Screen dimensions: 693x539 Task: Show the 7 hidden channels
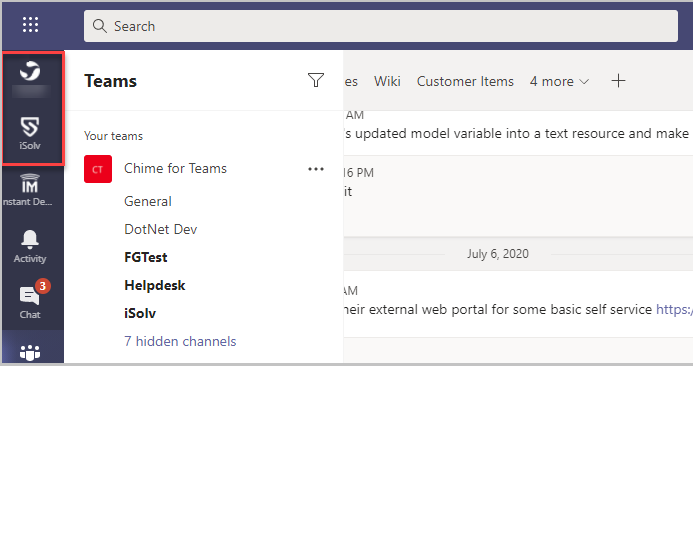tap(180, 342)
